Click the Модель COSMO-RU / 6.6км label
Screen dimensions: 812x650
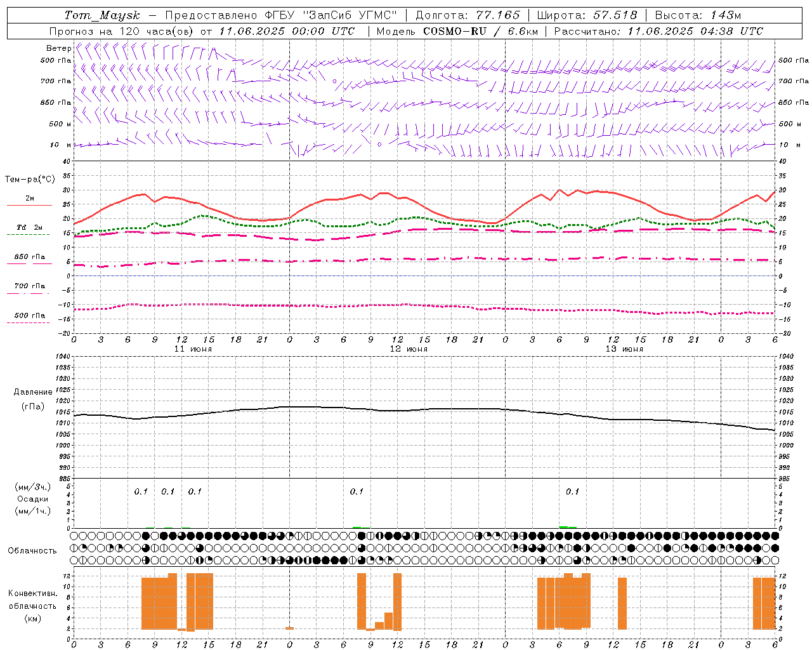(457, 31)
